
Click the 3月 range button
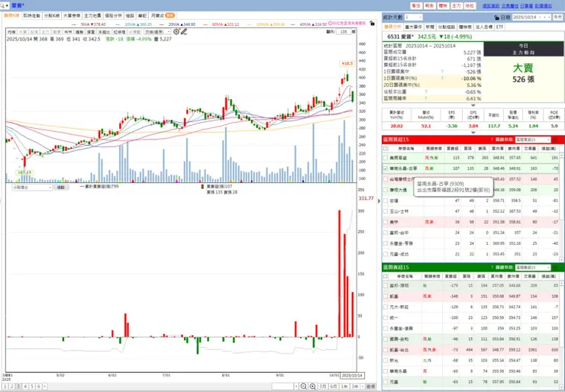[x=322, y=386]
